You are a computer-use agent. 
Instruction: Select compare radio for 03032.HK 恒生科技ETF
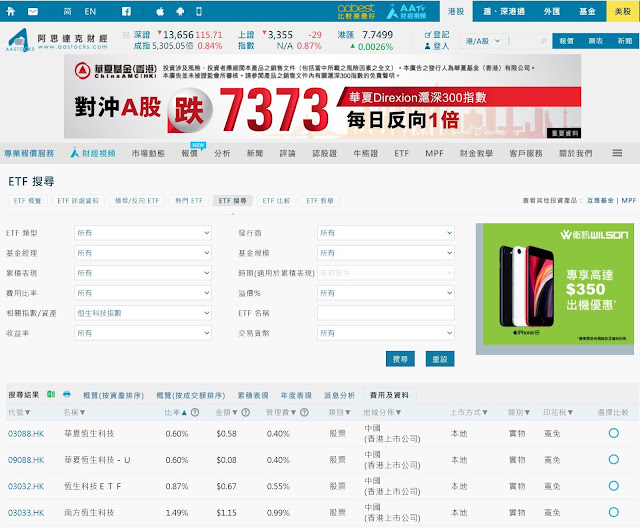click(x=613, y=486)
